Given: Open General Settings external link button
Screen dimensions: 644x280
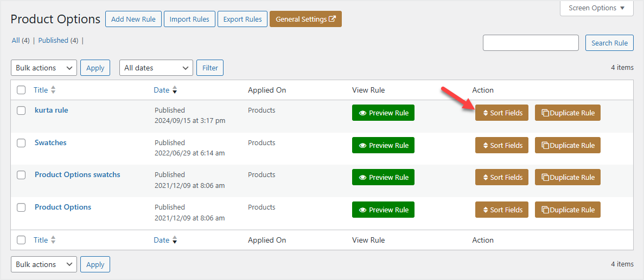Looking at the screenshot, I should pyautogui.click(x=305, y=19).
